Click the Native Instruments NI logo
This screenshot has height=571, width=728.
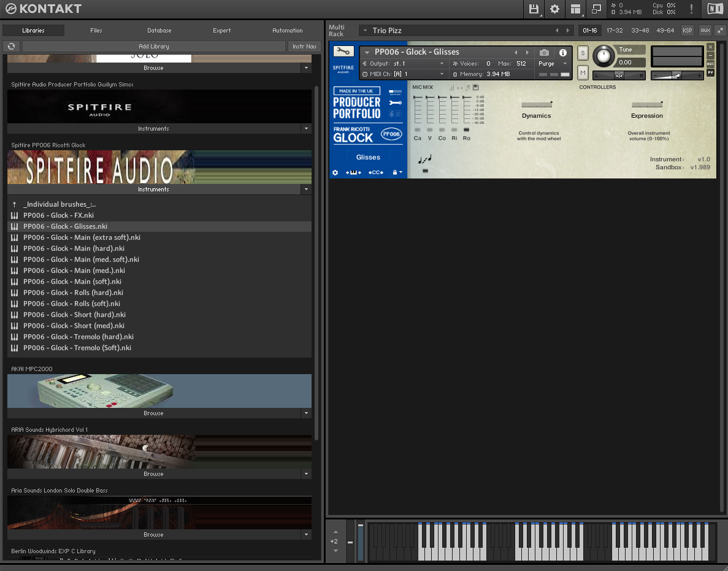(715, 9)
